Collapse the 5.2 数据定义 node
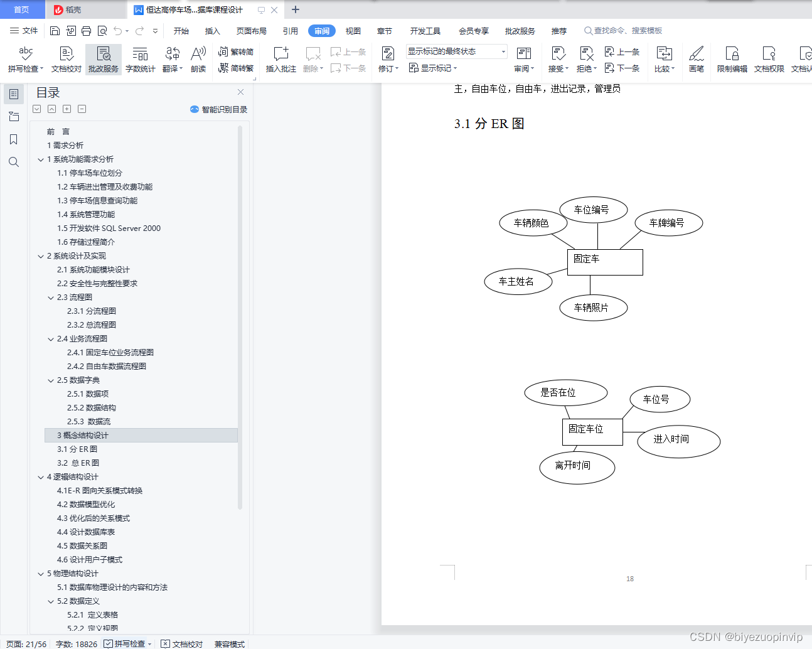Viewport: 812px width, 649px height. [x=51, y=601]
